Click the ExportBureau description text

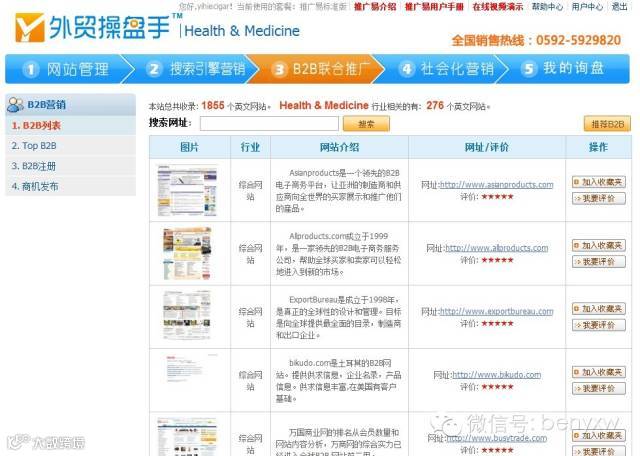338,318
